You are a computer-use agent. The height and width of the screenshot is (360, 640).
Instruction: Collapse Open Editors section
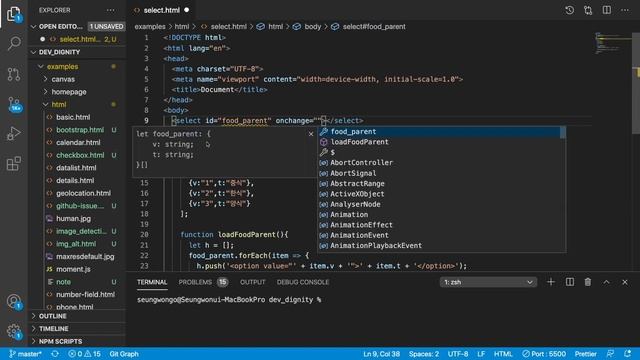[x=78, y=26]
